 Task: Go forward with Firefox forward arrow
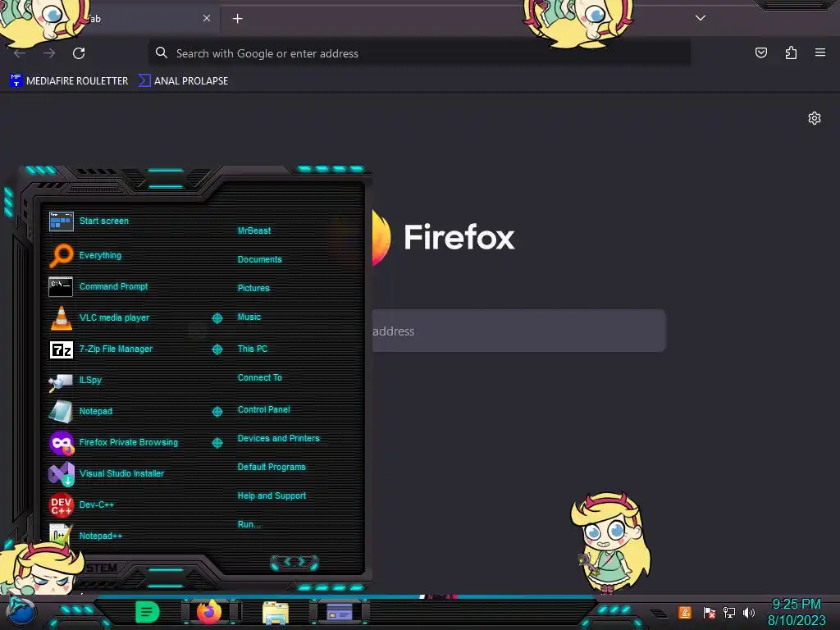tap(49, 53)
